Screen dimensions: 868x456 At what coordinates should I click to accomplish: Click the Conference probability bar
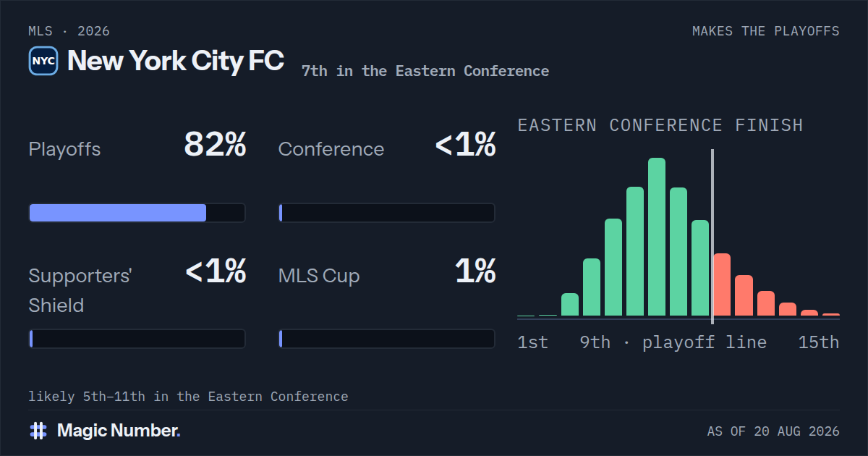pos(387,213)
